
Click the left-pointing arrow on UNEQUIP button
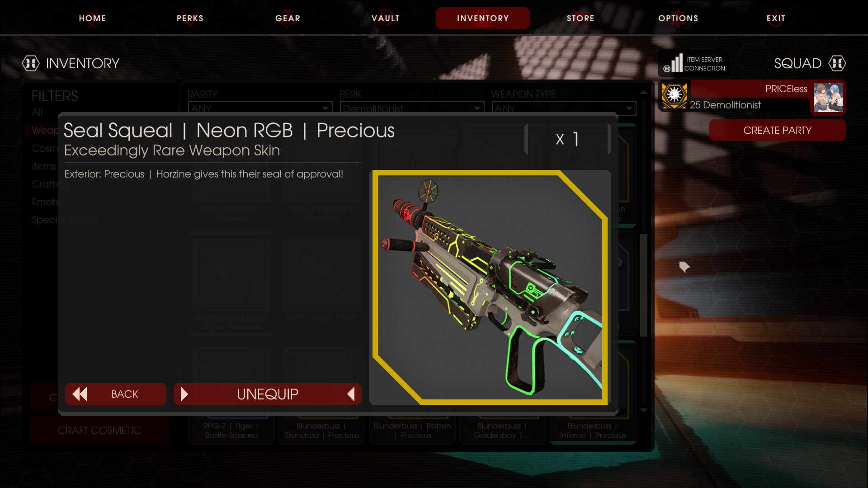coord(351,394)
